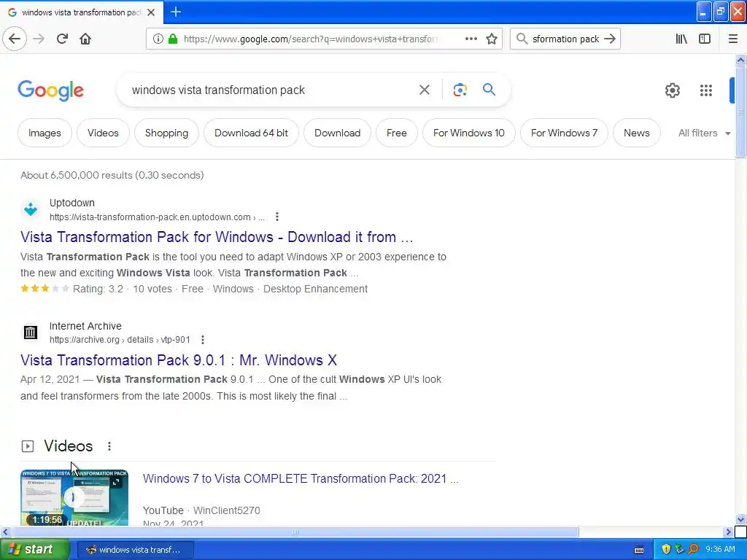
Task: Open archive.org details breadcrumb link
Action: click(x=120, y=340)
